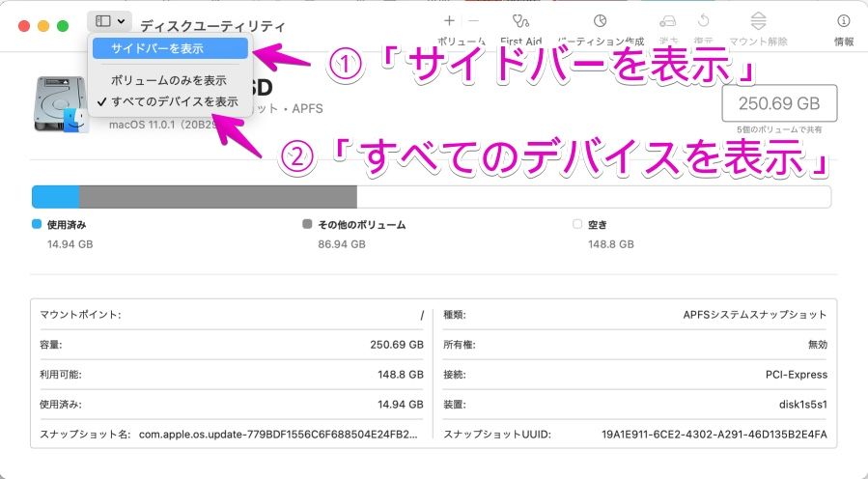Click the white '空き' legend swatch
The width and height of the screenshot is (868, 479).
[x=577, y=224]
